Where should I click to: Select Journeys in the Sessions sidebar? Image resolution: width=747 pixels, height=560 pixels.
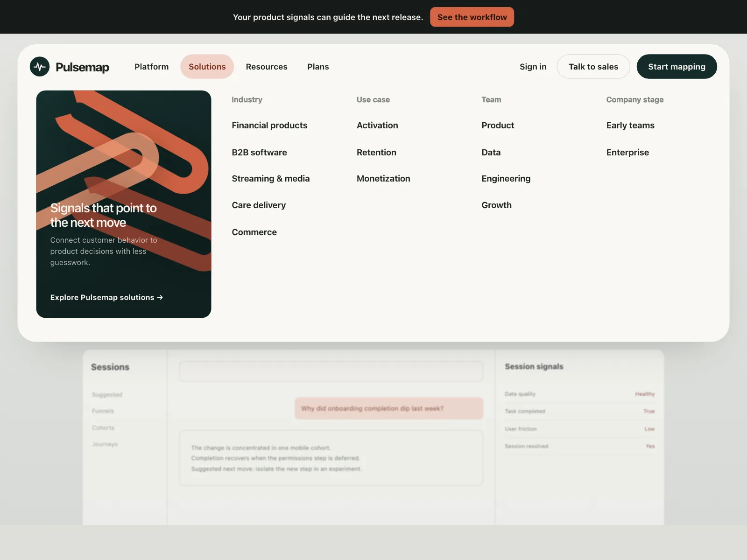click(x=105, y=444)
